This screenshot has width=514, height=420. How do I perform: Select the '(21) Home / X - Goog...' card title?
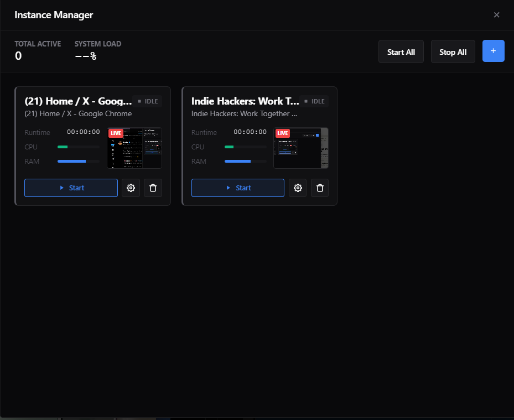coord(78,101)
